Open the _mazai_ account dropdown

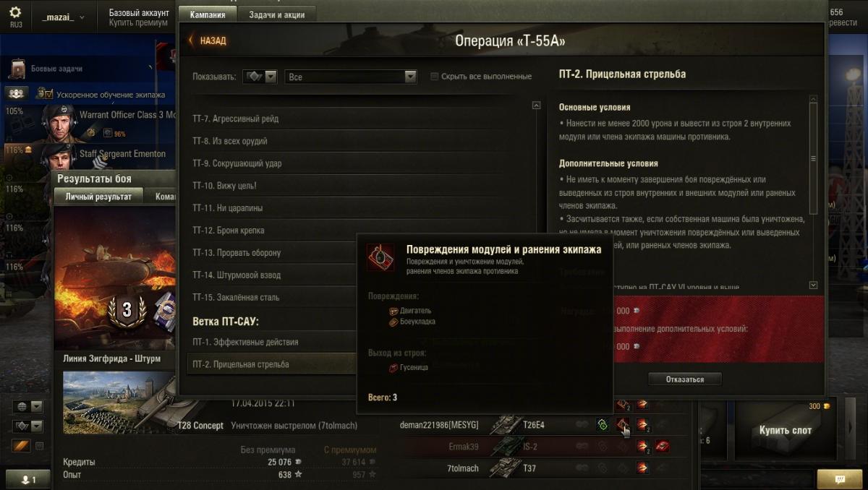(62, 17)
